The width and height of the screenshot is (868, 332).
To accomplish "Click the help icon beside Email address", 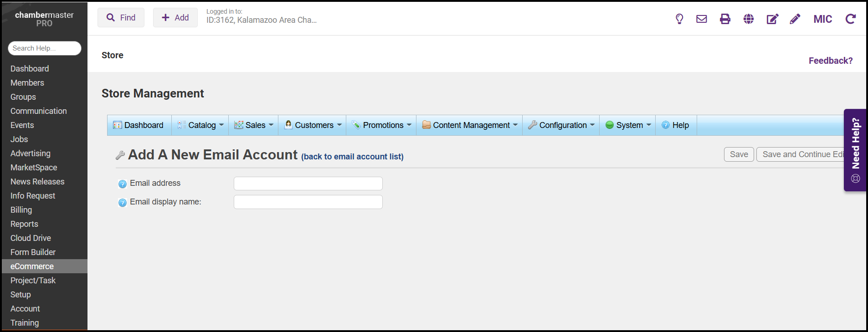I will click(x=123, y=184).
